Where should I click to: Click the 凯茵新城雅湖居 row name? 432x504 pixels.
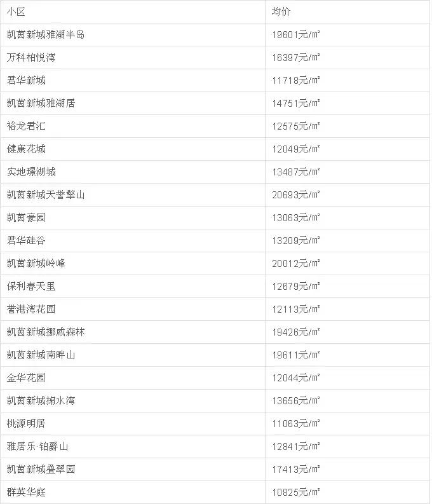41,103
